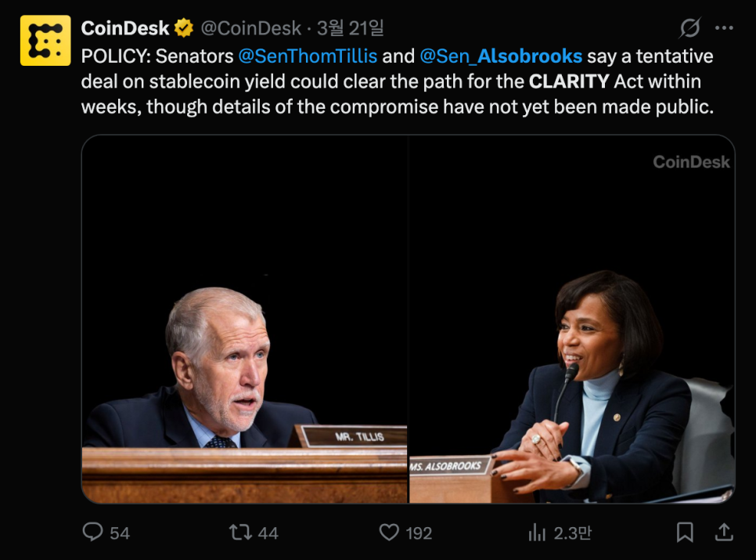Click the @CoinDesk handle

click(250, 29)
